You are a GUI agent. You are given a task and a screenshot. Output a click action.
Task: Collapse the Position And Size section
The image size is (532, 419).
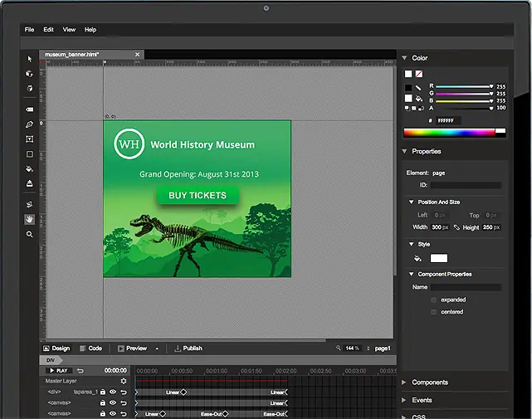click(x=411, y=202)
